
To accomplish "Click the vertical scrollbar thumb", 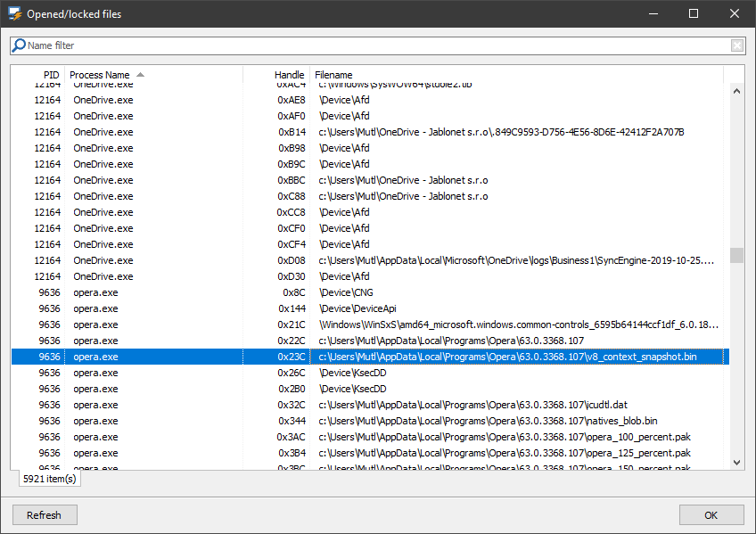I will coord(736,256).
